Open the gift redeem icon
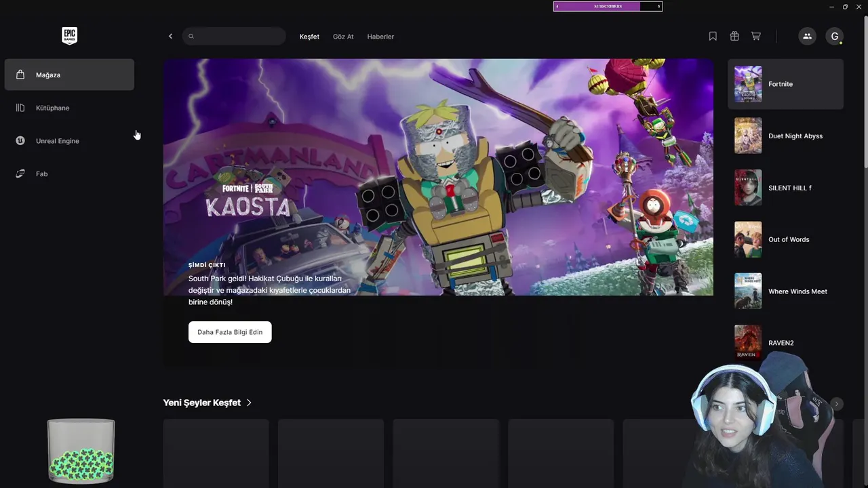868x488 pixels. coord(734,37)
